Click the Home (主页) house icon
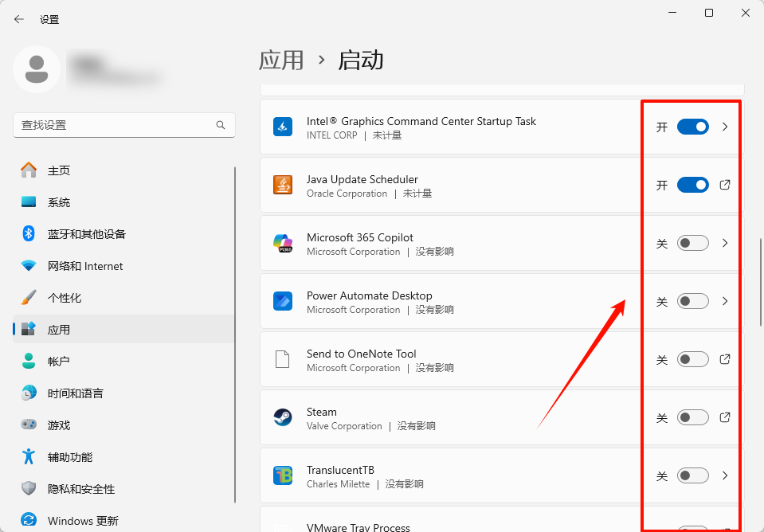764x532 pixels. pos(29,170)
